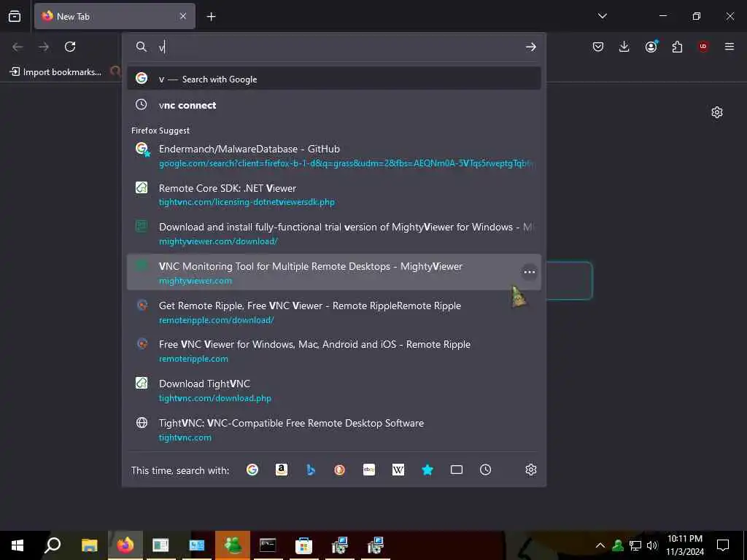Open the Save to Pocket icon
The height and width of the screenshot is (560, 747).
(598, 47)
